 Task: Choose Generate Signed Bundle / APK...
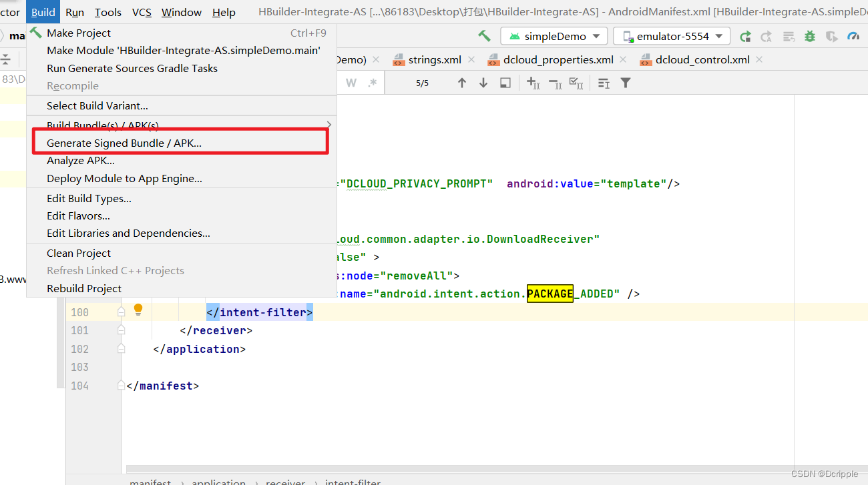(x=181, y=143)
